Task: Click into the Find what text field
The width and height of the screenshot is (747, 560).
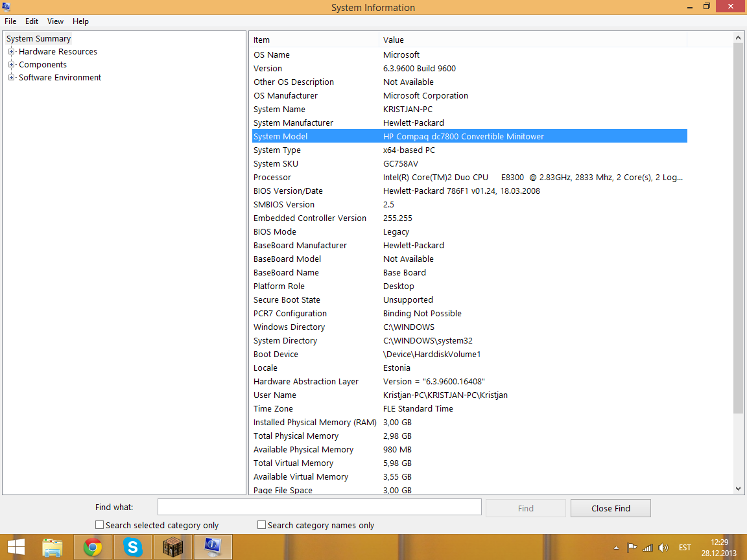Action: 319,507
